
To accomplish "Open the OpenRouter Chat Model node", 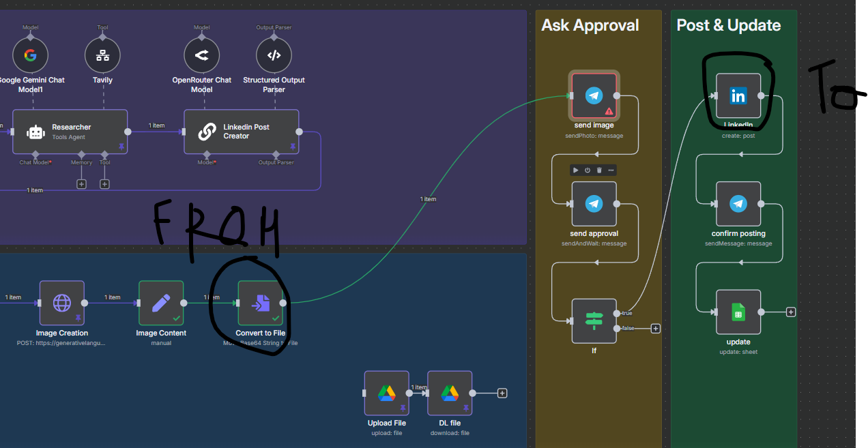I will [x=201, y=55].
